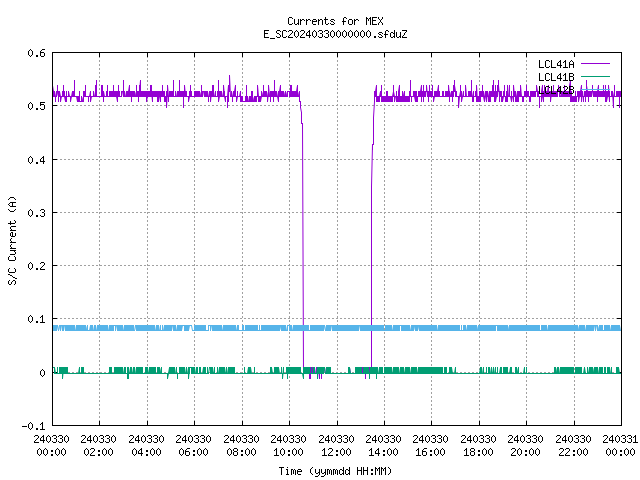Click the 0.2 Y-axis tick label
640x480 pixels.
36,266
